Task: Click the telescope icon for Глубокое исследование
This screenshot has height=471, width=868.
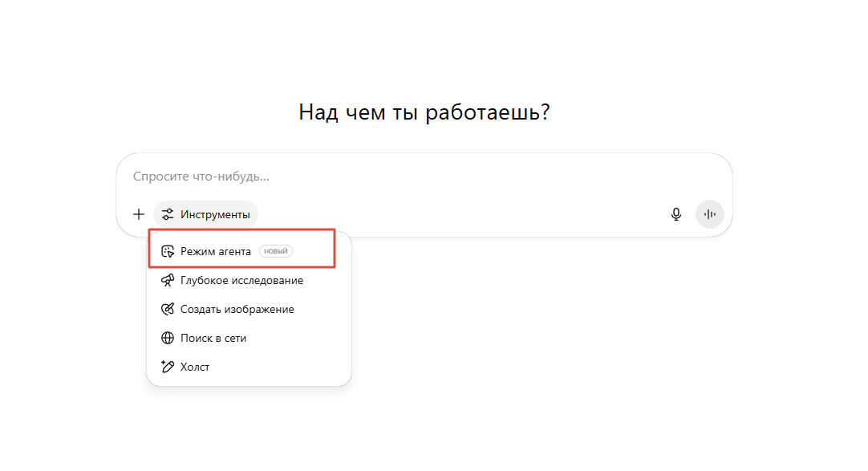Action: click(168, 280)
